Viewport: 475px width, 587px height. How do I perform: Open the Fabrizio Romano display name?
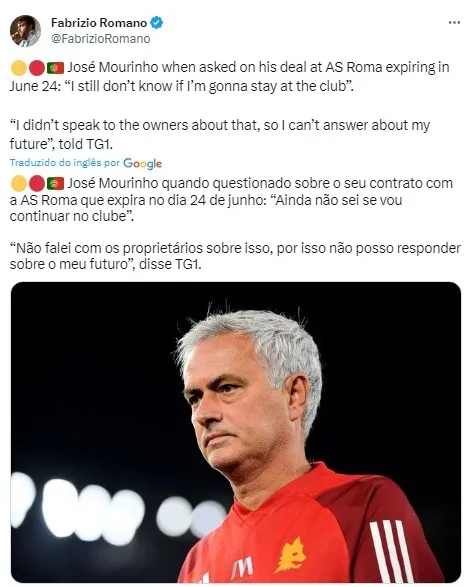tap(99, 23)
